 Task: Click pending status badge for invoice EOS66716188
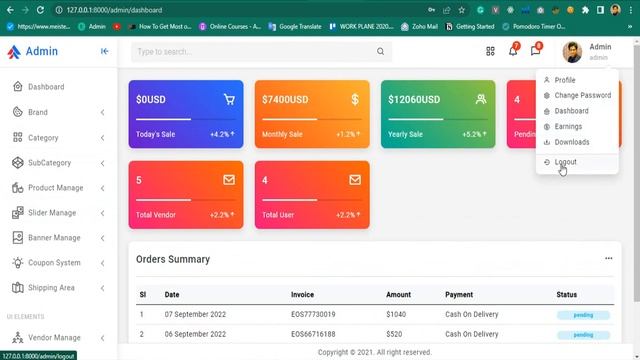pyautogui.click(x=583, y=335)
